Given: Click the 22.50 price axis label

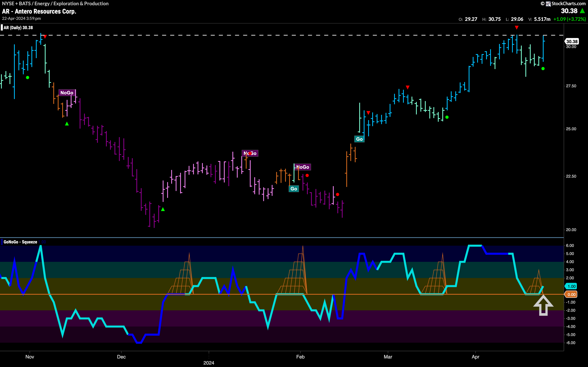Looking at the screenshot, I should coord(571,176).
